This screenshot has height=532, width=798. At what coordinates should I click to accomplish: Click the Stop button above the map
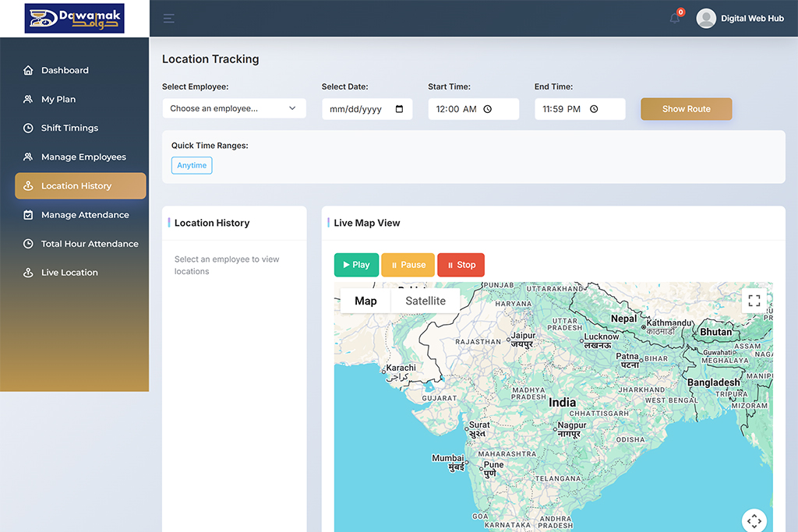461,265
